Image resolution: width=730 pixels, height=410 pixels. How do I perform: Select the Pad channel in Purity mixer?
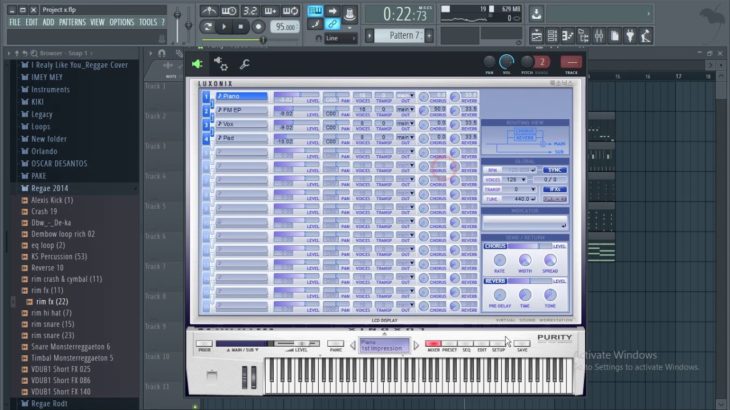click(242, 138)
